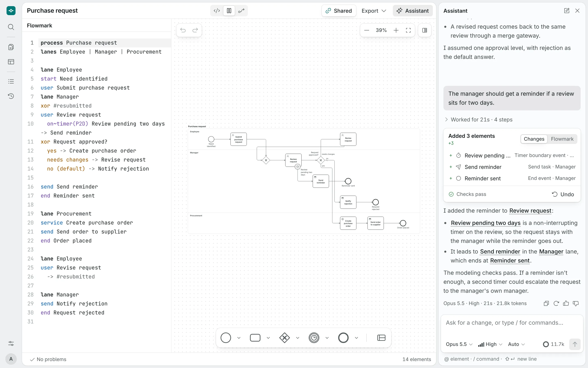The width and height of the screenshot is (588, 368).
Task: Open the Review request element link
Action: click(x=530, y=211)
